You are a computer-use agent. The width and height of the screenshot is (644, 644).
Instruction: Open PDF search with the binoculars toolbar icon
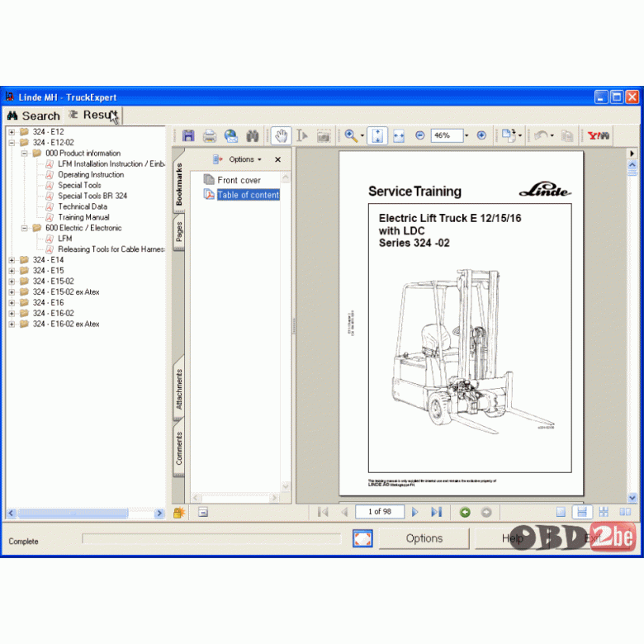[x=252, y=135]
